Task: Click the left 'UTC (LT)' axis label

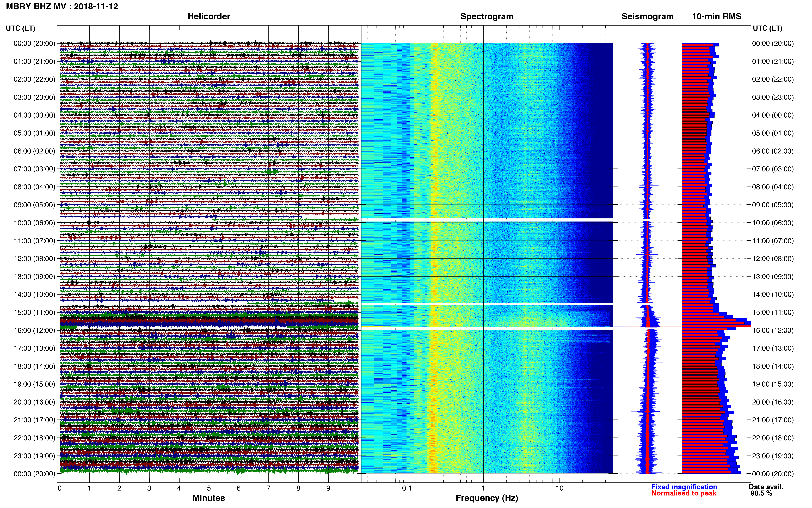Action: click(21, 28)
